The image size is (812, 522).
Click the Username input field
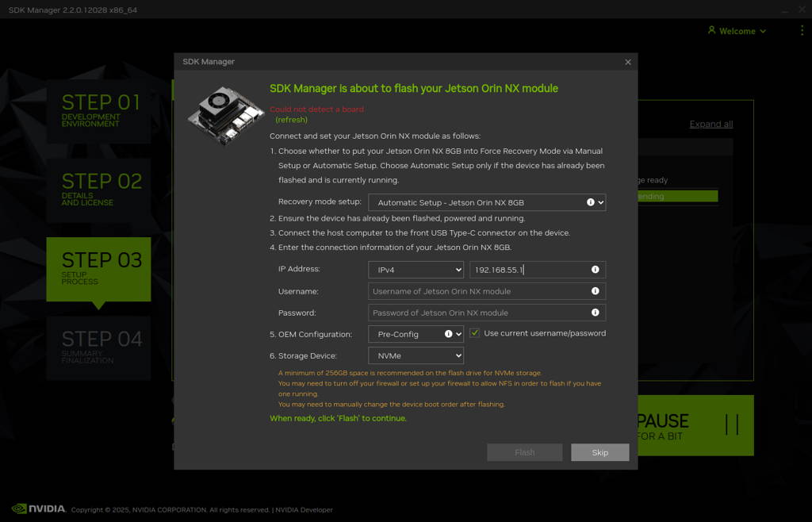[487, 291]
